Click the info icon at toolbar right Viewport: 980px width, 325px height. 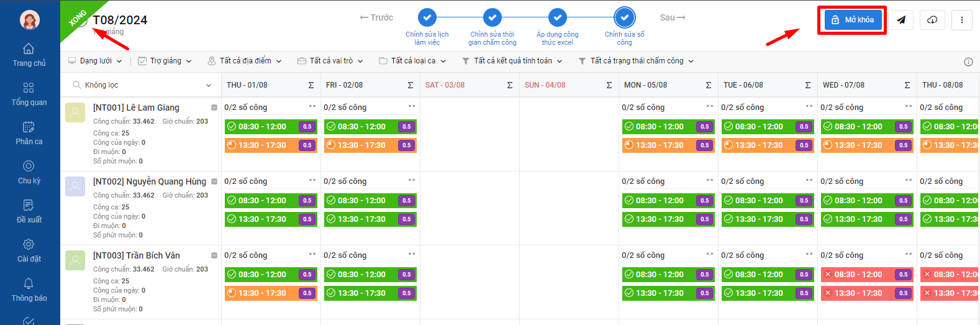point(968,62)
